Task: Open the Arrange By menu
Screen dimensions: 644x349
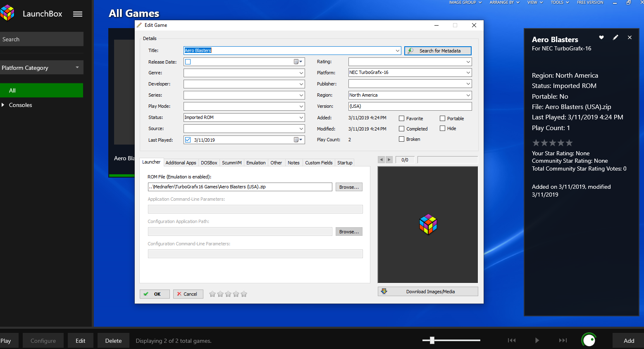Action: pos(504,2)
